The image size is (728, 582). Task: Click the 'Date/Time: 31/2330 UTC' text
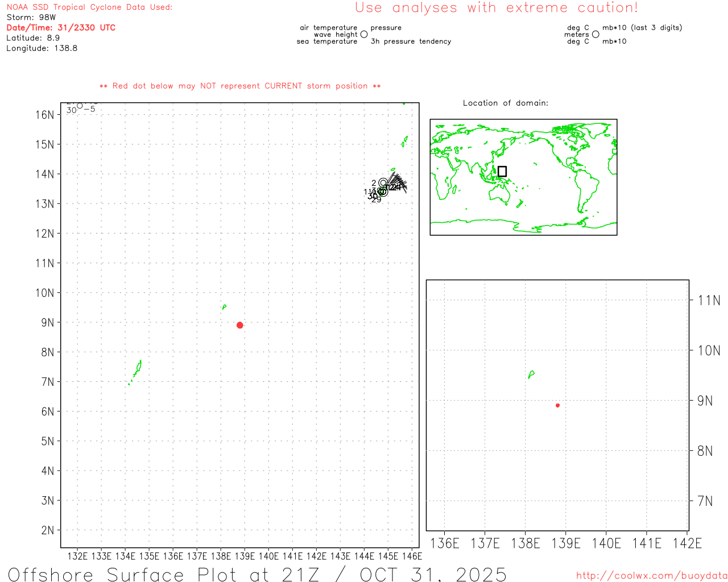(x=61, y=28)
